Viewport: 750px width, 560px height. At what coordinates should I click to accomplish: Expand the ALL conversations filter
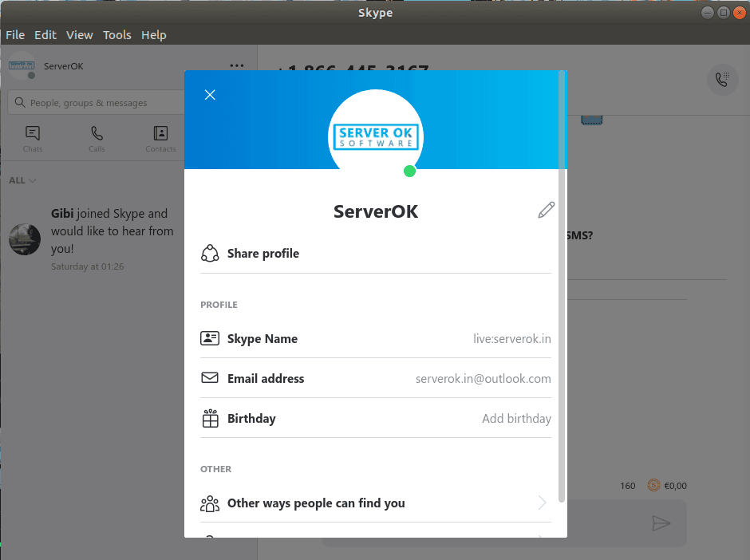[x=22, y=180]
